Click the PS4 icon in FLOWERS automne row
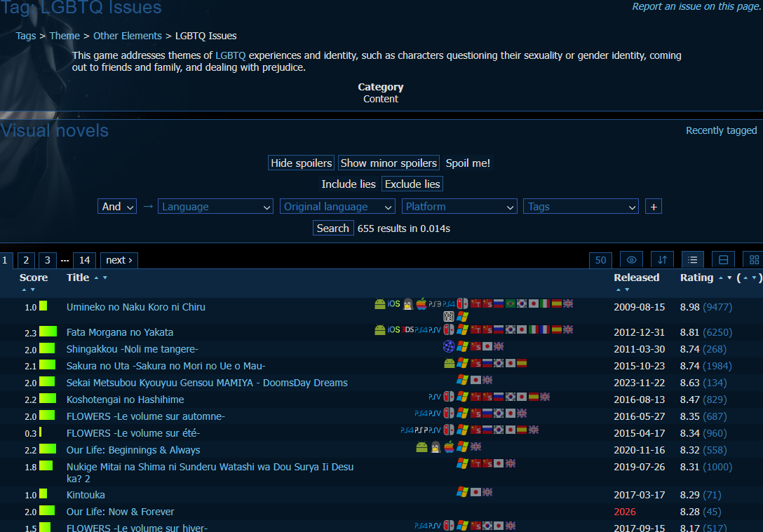 (421, 414)
